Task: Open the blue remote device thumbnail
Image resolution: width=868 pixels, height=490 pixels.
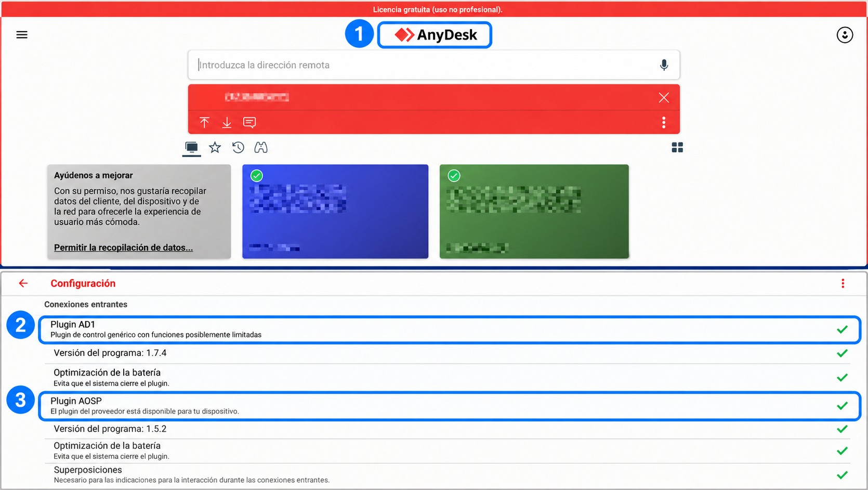Action: point(335,212)
